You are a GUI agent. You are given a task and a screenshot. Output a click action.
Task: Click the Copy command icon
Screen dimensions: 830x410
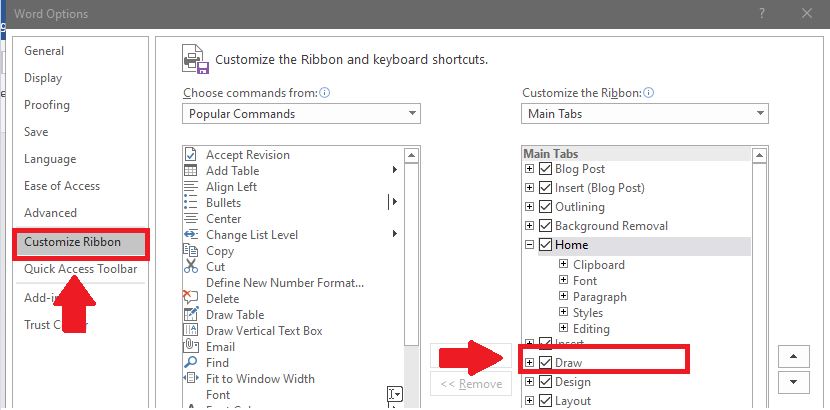click(x=190, y=251)
